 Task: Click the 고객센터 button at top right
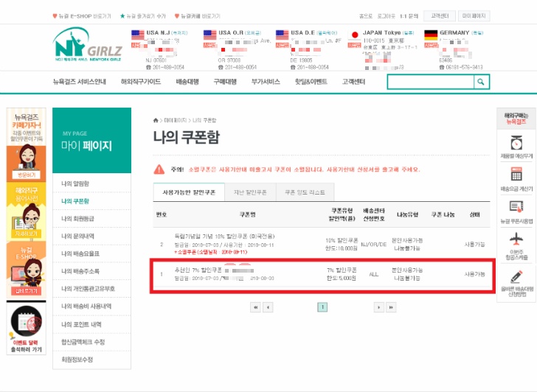440,16
